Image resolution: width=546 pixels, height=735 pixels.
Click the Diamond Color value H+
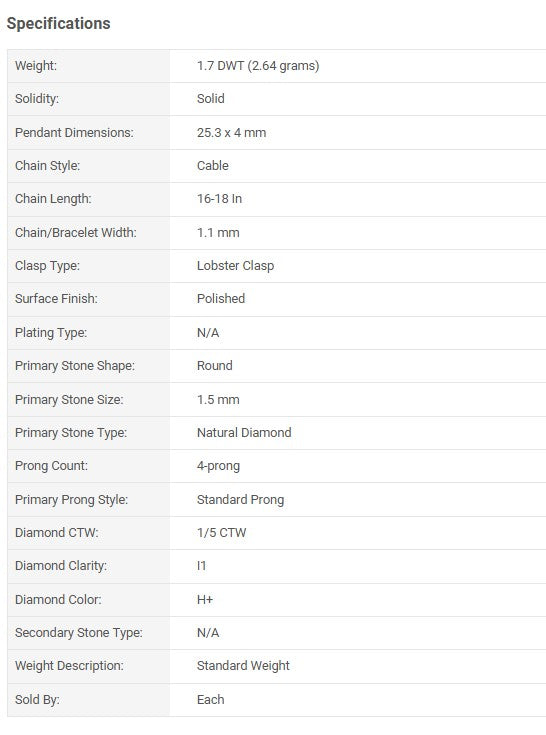[205, 600]
